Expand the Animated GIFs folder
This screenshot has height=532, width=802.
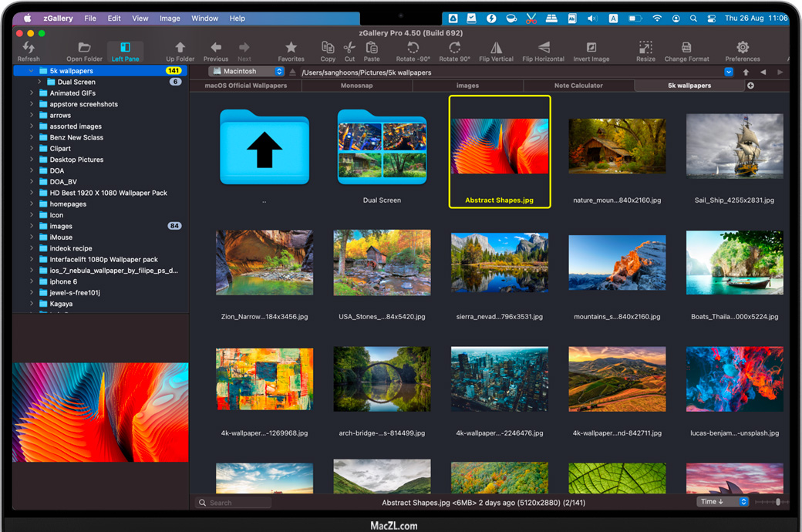pos(32,93)
